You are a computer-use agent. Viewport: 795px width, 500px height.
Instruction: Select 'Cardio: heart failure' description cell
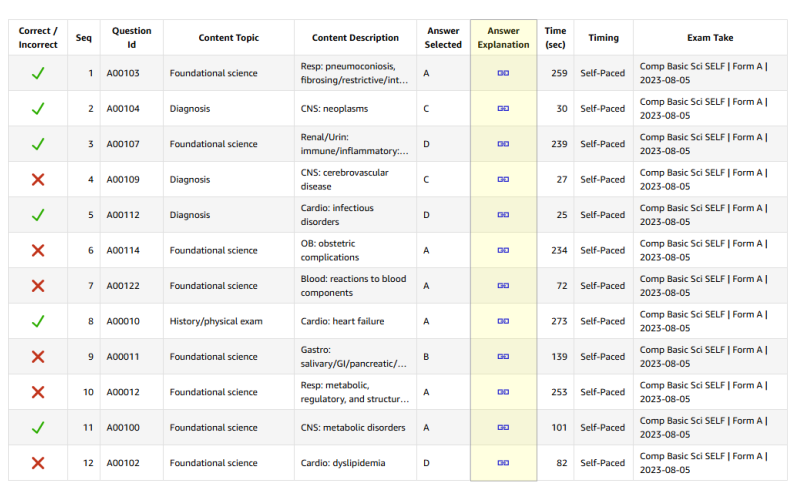[342, 321]
